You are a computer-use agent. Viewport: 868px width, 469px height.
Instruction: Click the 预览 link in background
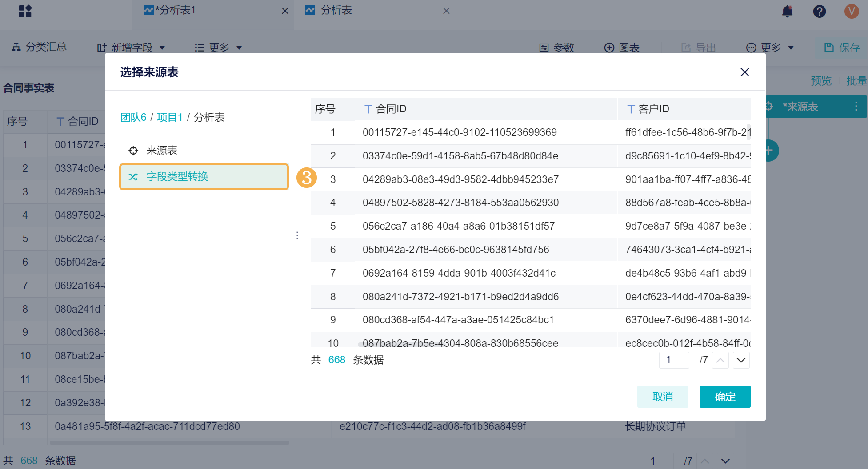tap(821, 81)
